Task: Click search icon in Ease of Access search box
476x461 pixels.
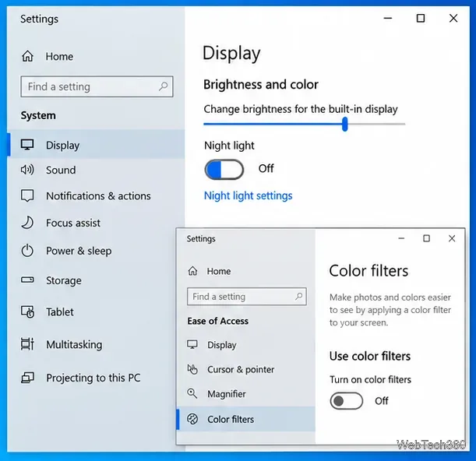Action: pos(299,296)
